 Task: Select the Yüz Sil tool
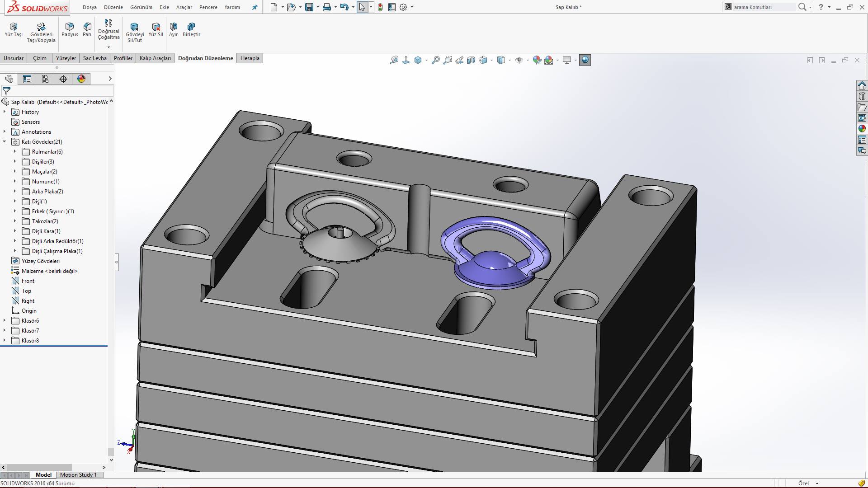coord(156,30)
